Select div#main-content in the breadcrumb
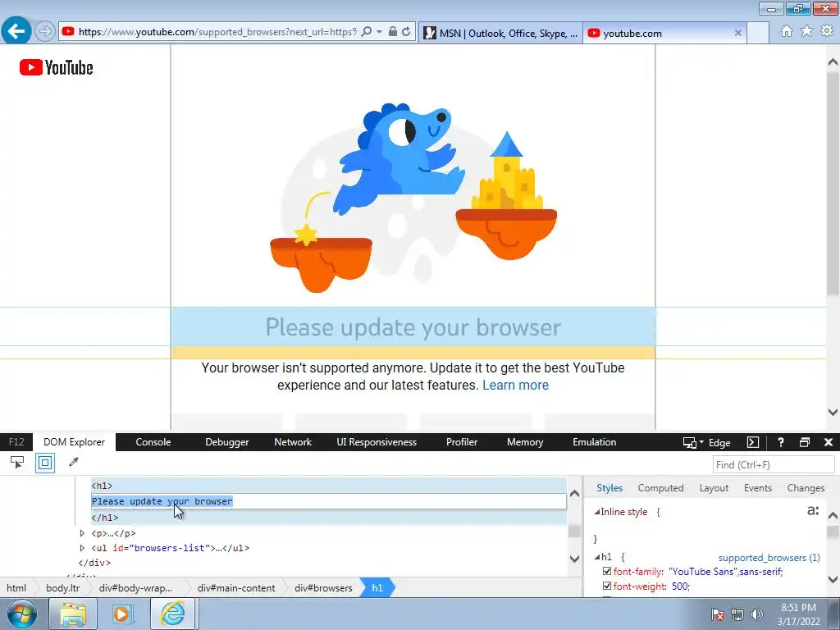 click(x=236, y=587)
